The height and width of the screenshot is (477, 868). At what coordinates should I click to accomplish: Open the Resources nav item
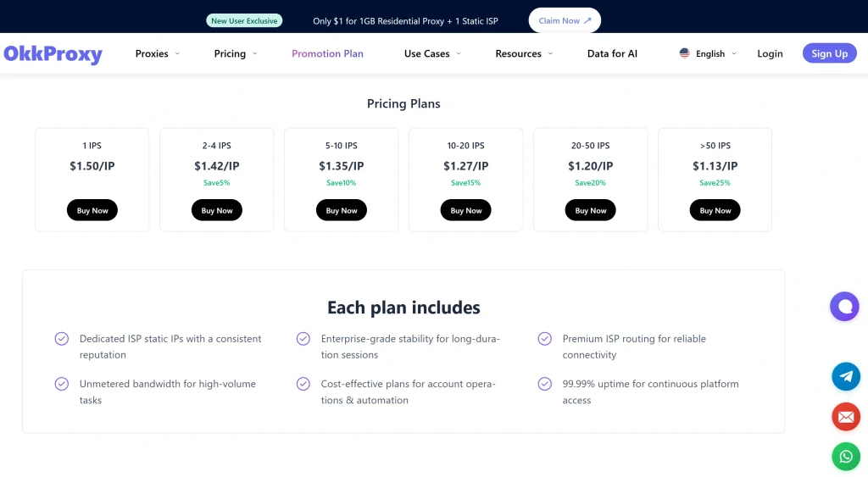[518, 53]
